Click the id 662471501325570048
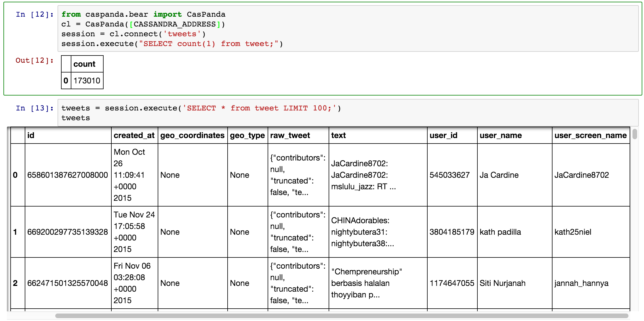644x321 pixels. [x=68, y=283]
